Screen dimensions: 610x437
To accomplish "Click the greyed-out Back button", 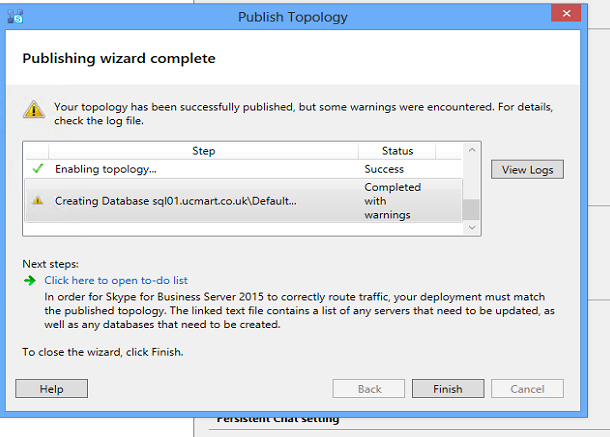I will coord(369,389).
